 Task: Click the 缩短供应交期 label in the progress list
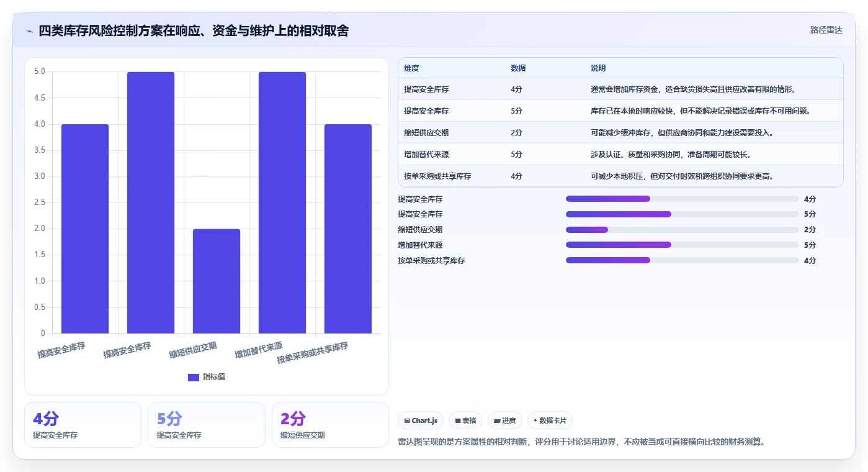pyautogui.click(x=420, y=230)
